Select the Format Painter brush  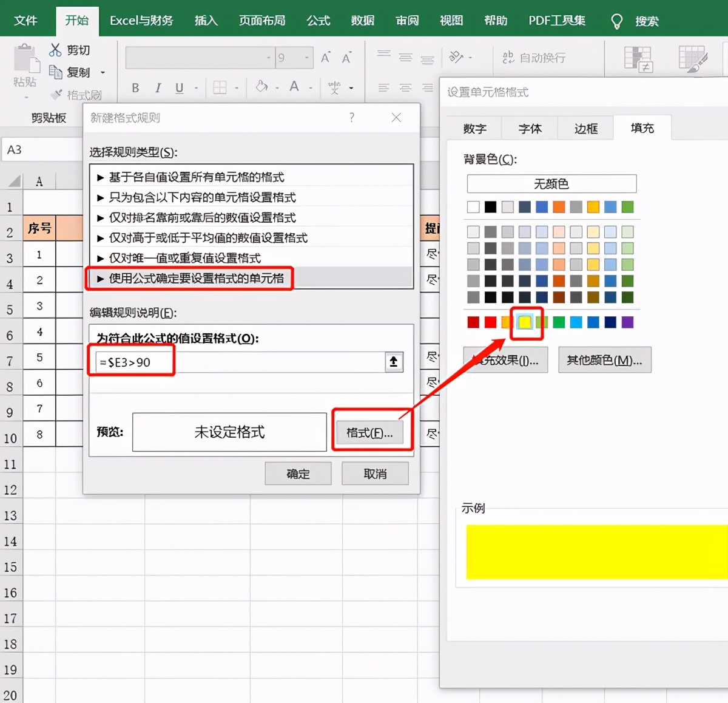coord(56,95)
